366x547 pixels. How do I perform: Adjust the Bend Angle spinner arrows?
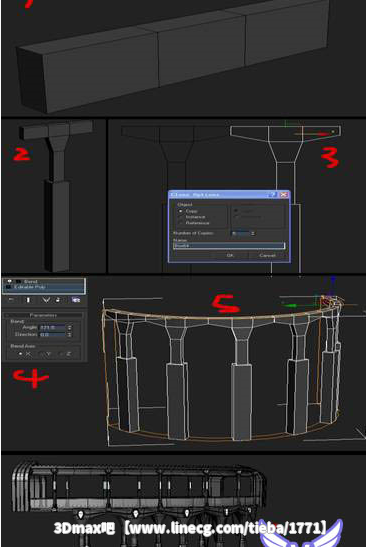pos(69,328)
